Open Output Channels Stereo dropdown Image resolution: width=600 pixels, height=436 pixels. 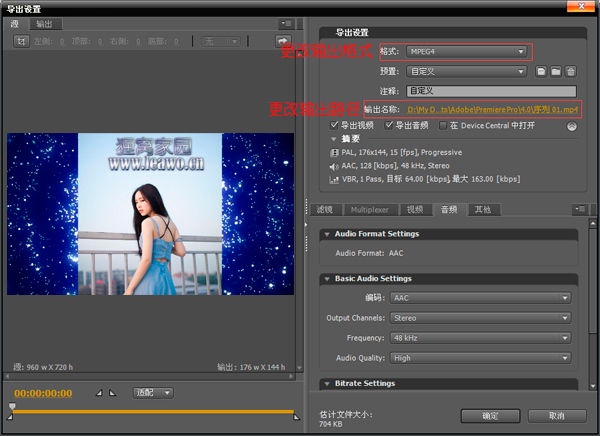(481, 318)
